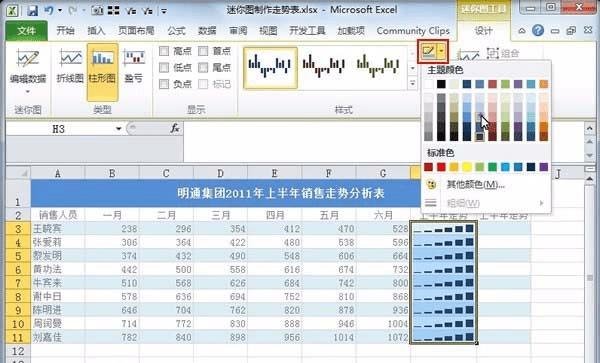Enable the Low Point (低点) checkbox
This screenshot has height=363, width=600.
164,68
